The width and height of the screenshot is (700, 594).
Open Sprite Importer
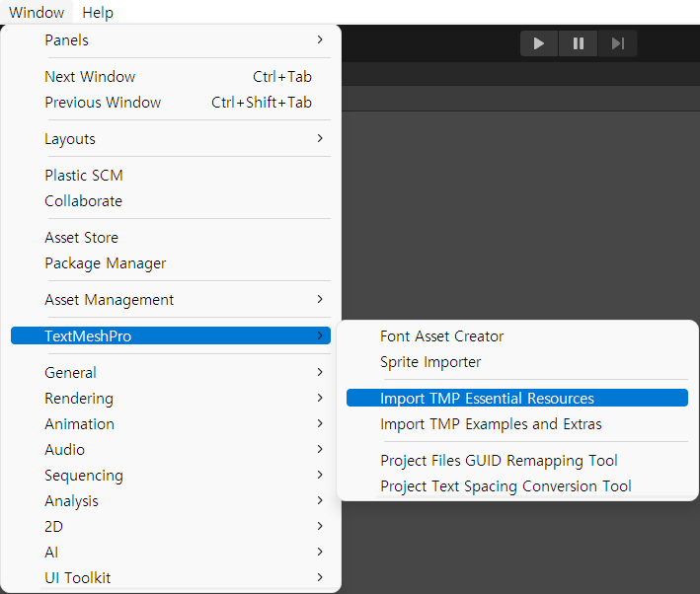(517, 361)
